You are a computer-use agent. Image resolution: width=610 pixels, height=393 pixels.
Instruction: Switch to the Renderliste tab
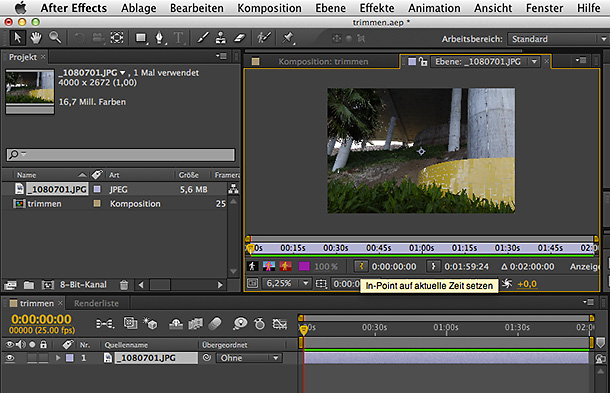[x=96, y=303]
